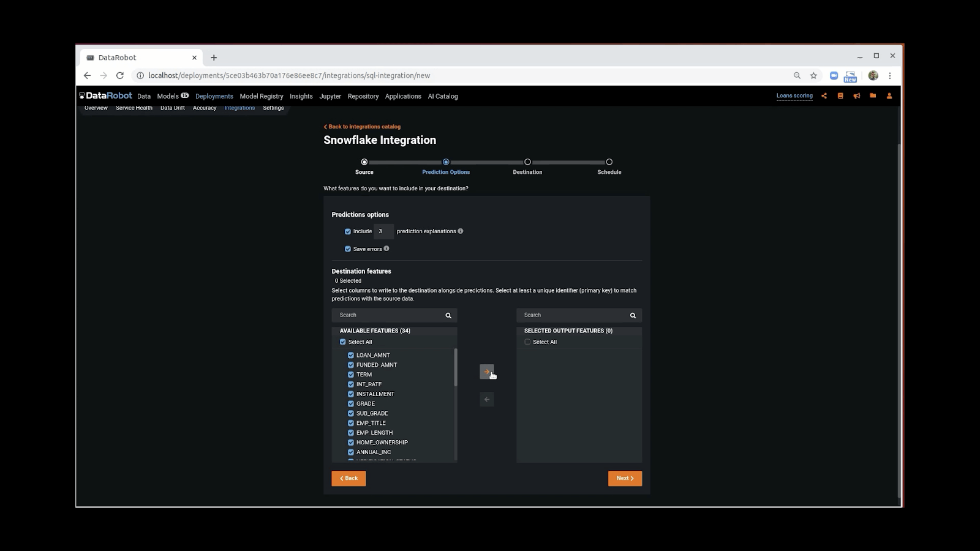Open Chrome three-dot menu
The image size is (980, 551).
[x=890, y=75]
